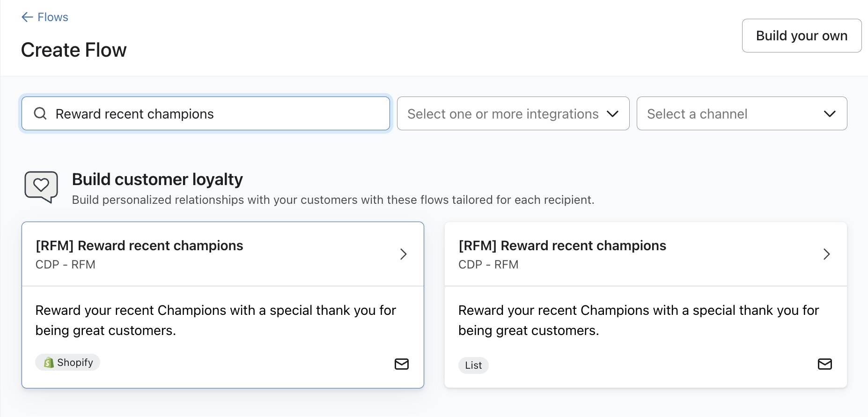
Task: Select the Shopify tag on the left card
Action: [67, 362]
